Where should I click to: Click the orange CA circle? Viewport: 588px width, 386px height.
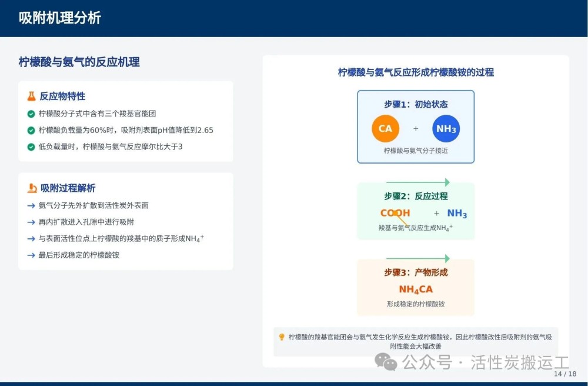click(x=385, y=128)
